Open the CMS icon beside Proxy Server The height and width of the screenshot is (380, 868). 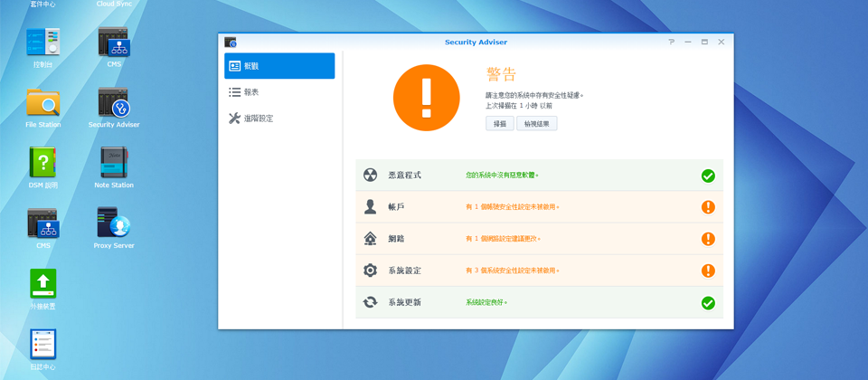tap(43, 223)
